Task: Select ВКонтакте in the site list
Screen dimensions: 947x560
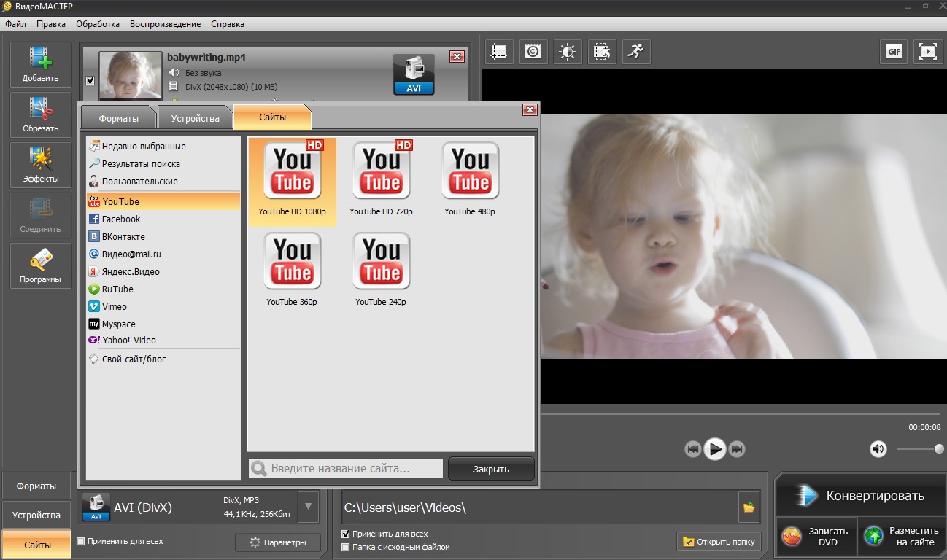Action: (x=163, y=237)
